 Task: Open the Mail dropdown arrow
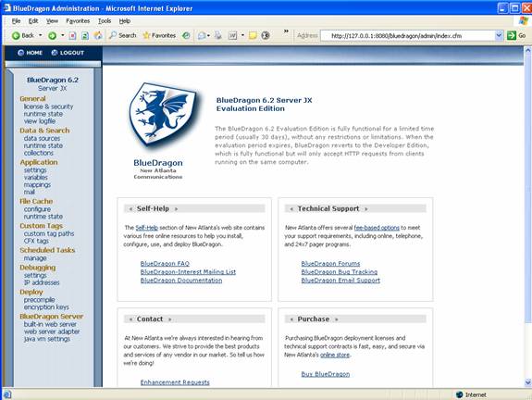tap(208, 35)
